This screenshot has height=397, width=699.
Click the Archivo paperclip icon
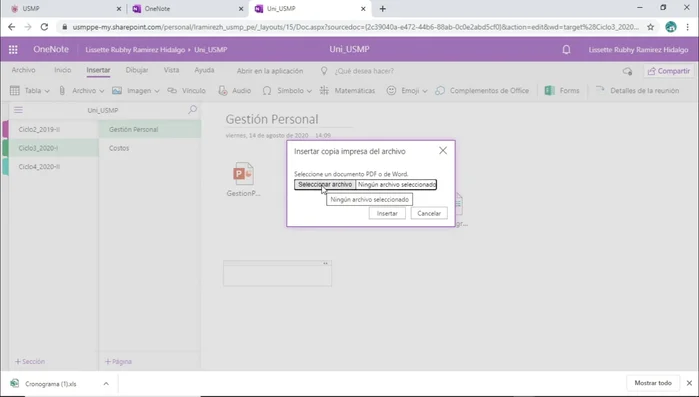[62, 90]
